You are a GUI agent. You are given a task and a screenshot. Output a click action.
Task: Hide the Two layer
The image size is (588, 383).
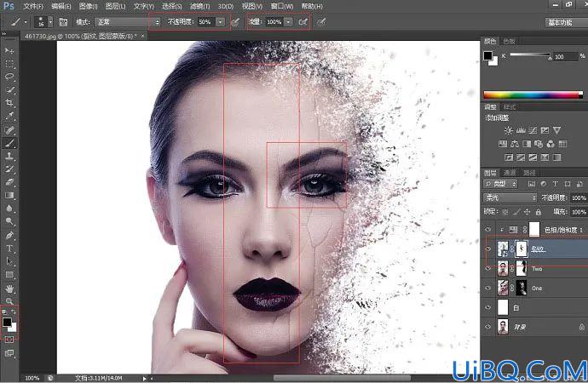[x=488, y=268]
